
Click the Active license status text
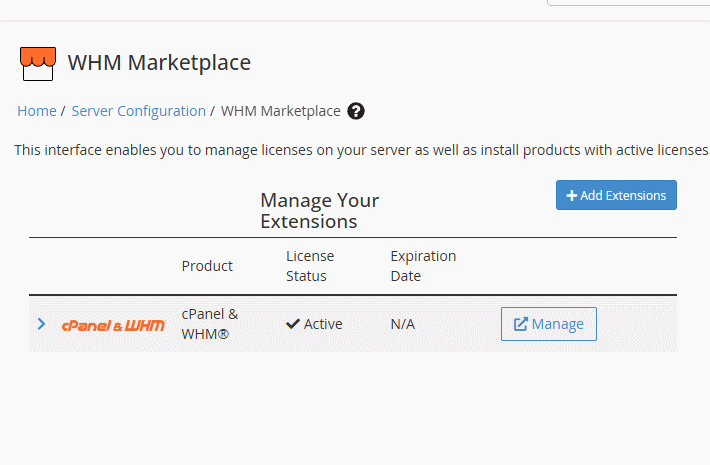(x=323, y=324)
